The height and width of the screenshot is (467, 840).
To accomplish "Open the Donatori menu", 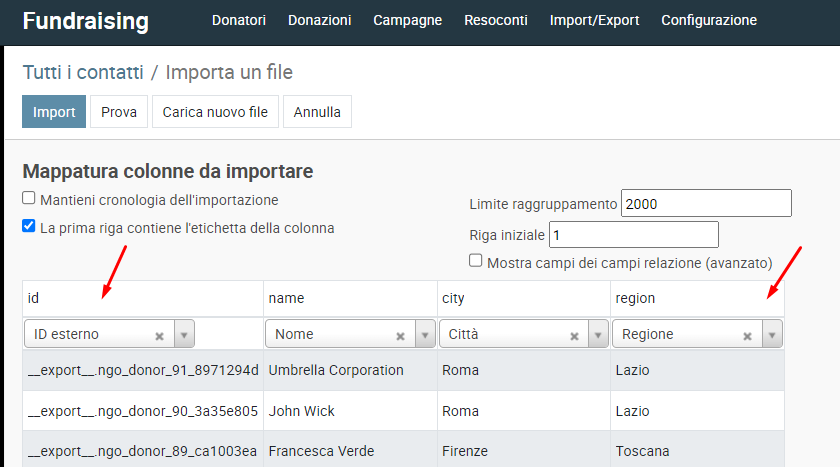I will (239, 20).
